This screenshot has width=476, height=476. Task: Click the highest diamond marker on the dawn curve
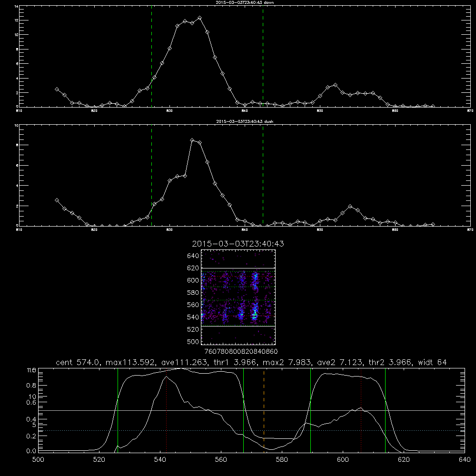click(199, 18)
